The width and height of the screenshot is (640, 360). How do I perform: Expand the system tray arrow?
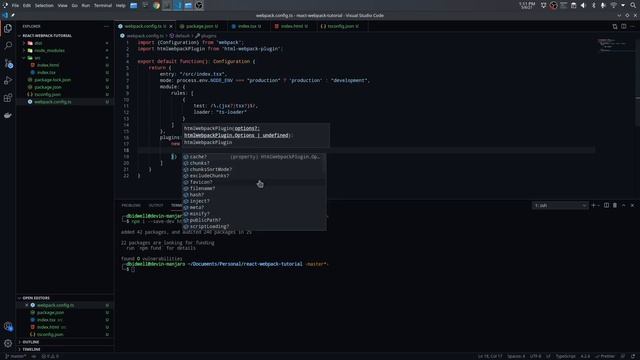(x=623, y=5)
